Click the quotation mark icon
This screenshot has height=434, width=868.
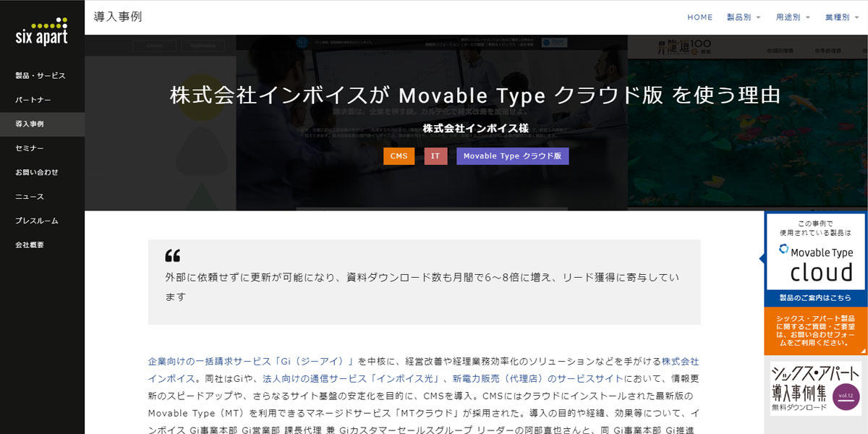[173, 255]
